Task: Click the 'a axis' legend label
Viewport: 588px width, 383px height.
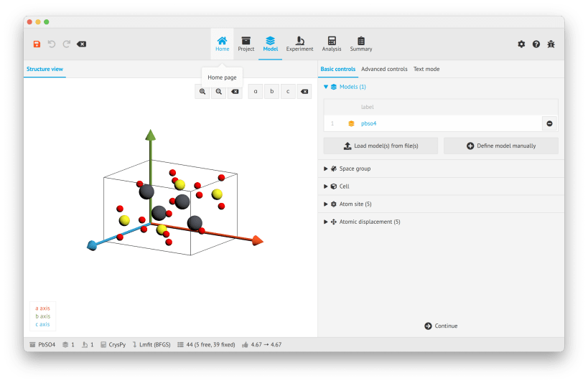Action: click(42, 308)
